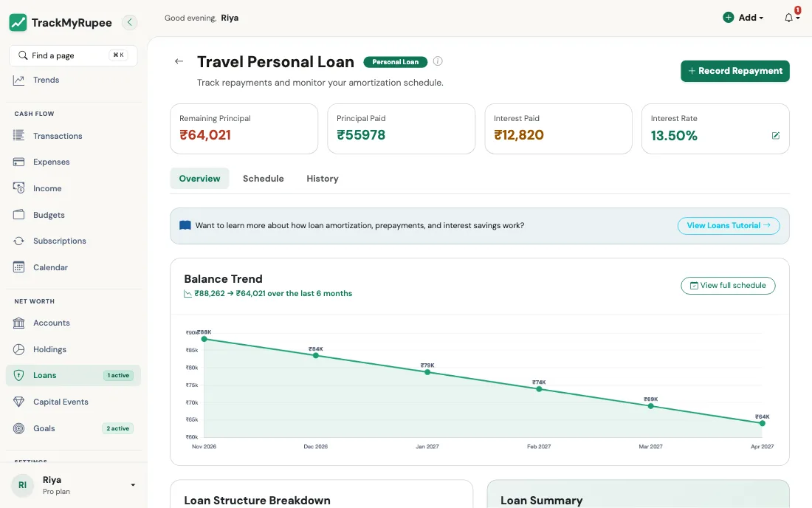
Task: Open notifications bell icon
Action: (x=788, y=18)
